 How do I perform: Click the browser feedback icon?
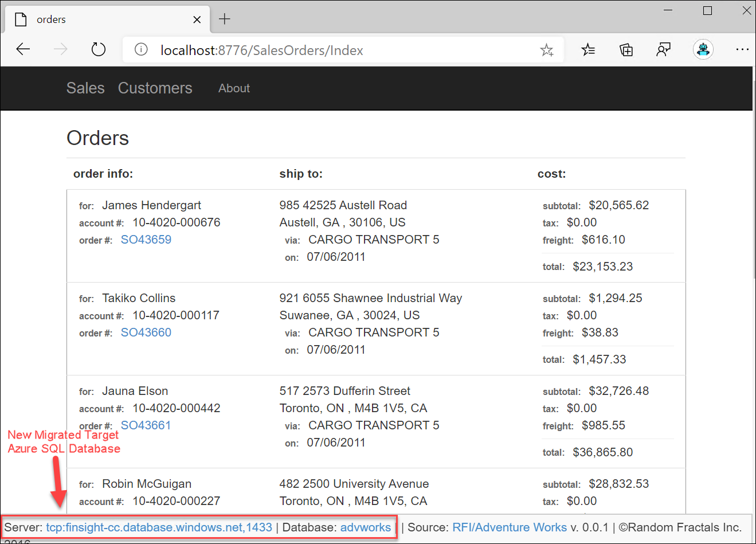(x=663, y=50)
